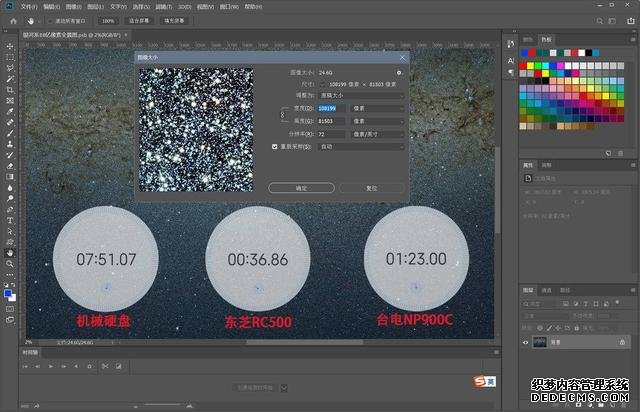640x412 pixels.
Task: Filter layers by type layers icon
Action: tap(586, 304)
